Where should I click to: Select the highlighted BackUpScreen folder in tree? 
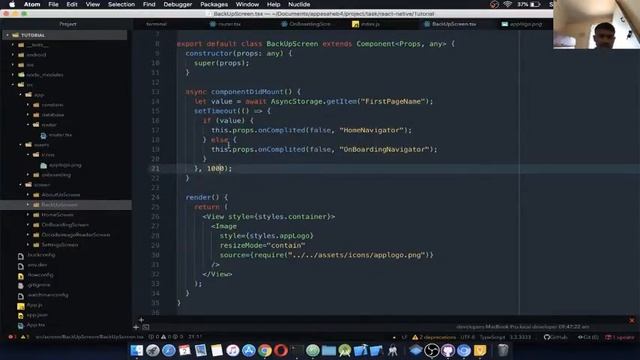pyautogui.click(x=60, y=205)
